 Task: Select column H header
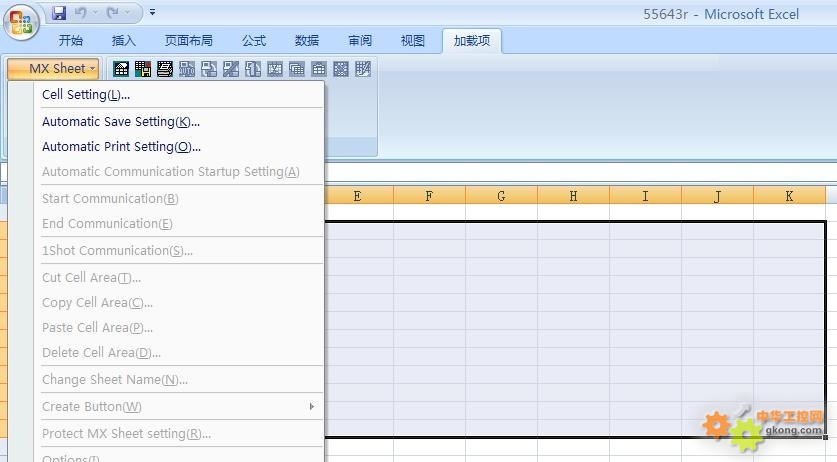(573, 195)
